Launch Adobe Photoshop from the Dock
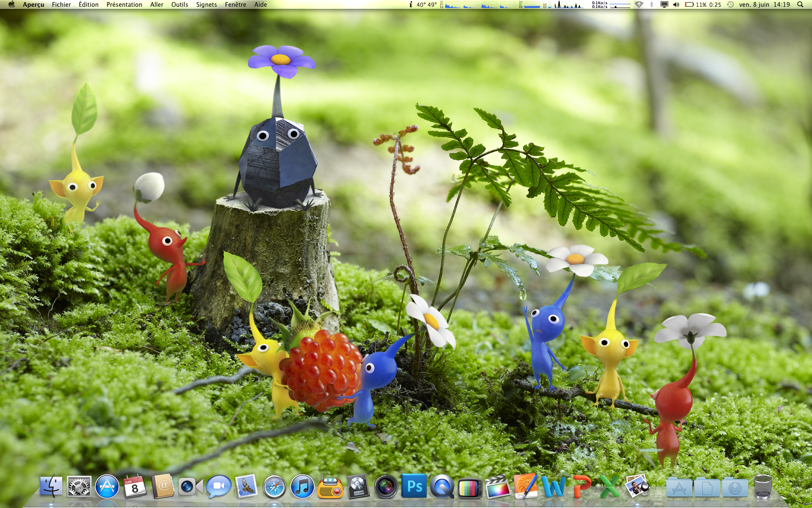 pyautogui.click(x=414, y=486)
